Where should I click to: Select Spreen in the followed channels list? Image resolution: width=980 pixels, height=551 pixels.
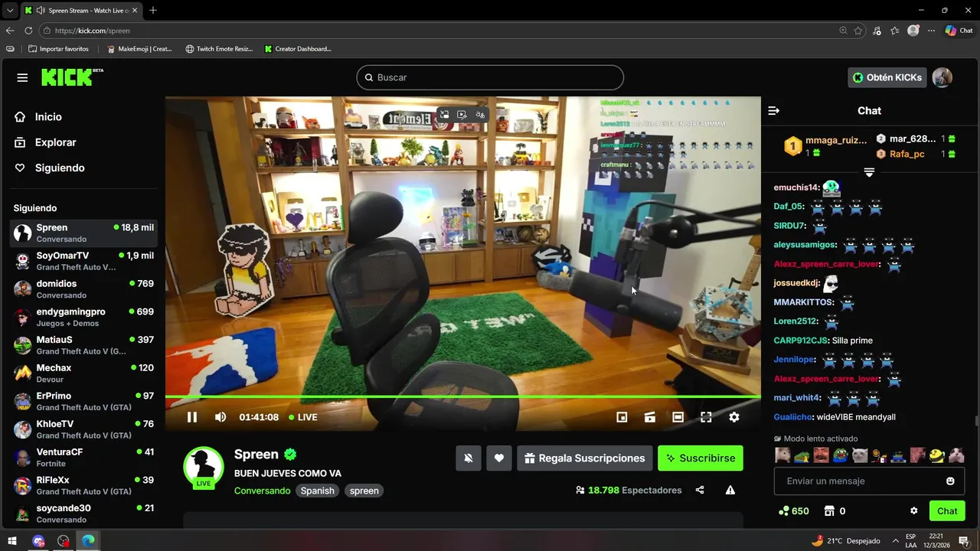point(83,233)
